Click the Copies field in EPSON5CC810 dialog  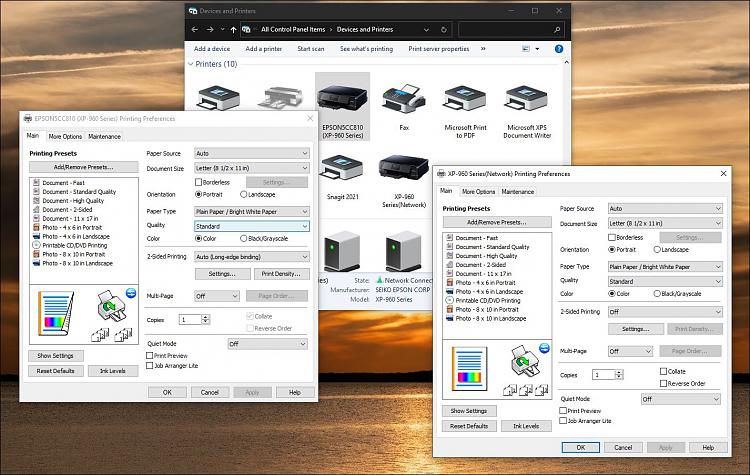[190, 320]
